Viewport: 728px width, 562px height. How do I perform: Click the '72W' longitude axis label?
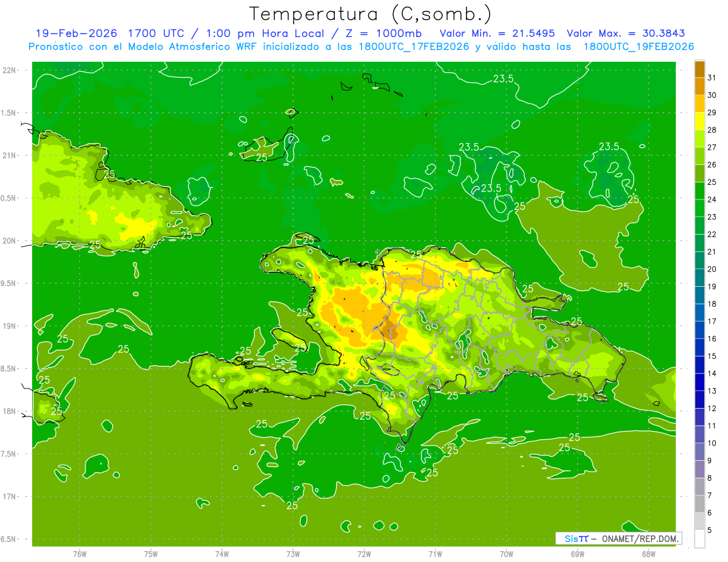point(364,554)
